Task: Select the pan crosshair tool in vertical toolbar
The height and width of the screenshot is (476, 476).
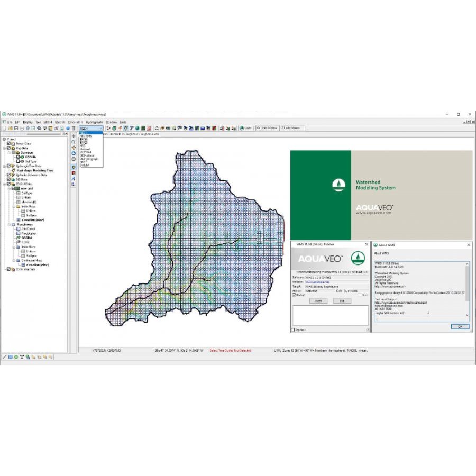Action: click(x=74, y=136)
